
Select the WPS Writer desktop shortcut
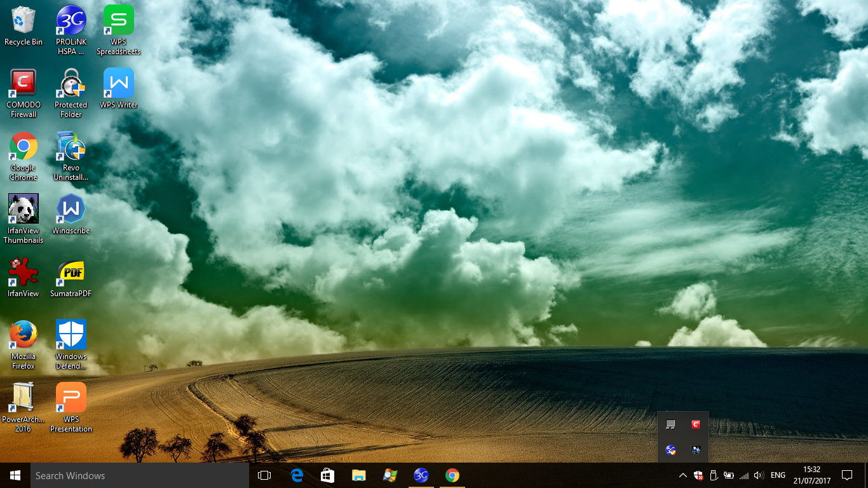(x=119, y=88)
